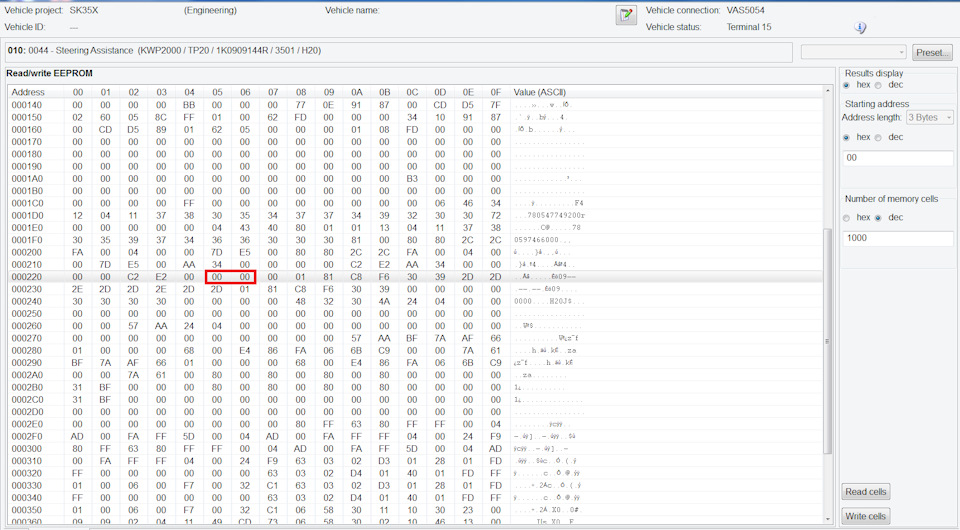Screen dimensions: 960x530
Task: Click the 0A column header
Action: (356, 92)
